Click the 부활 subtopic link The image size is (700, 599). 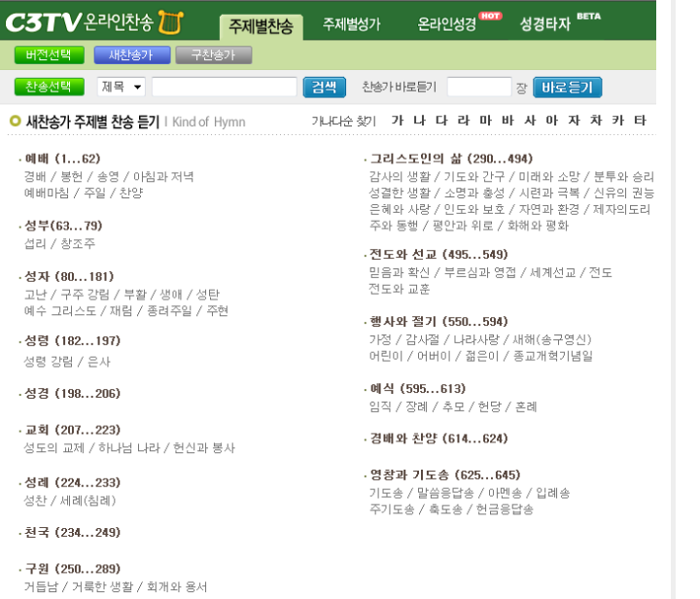(x=135, y=295)
